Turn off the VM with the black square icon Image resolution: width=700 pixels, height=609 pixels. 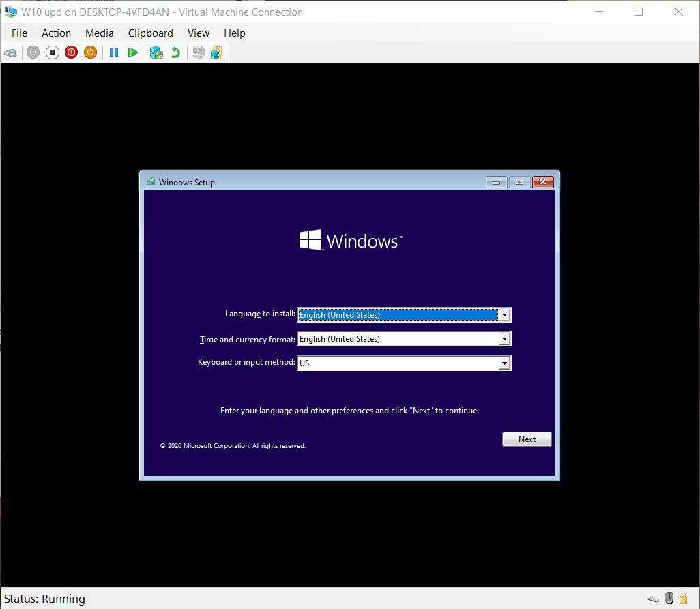click(53, 53)
